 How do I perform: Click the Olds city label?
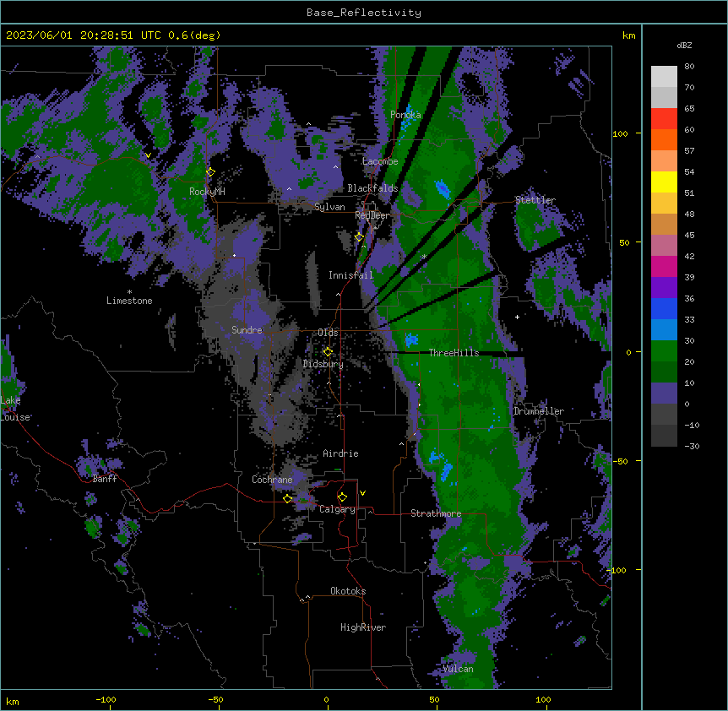pyautogui.click(x=328, y=333)
